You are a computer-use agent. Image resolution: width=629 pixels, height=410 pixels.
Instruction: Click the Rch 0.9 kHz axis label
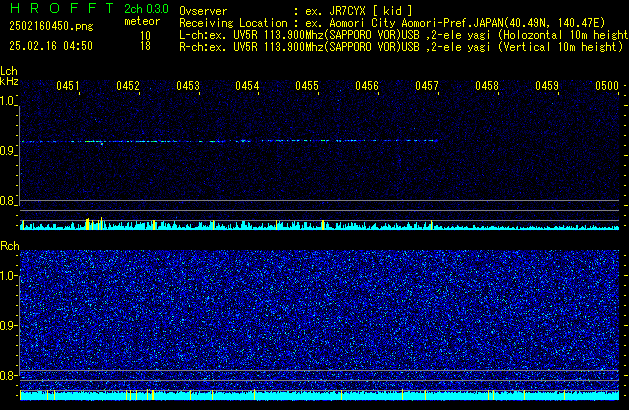coord(7,325)
